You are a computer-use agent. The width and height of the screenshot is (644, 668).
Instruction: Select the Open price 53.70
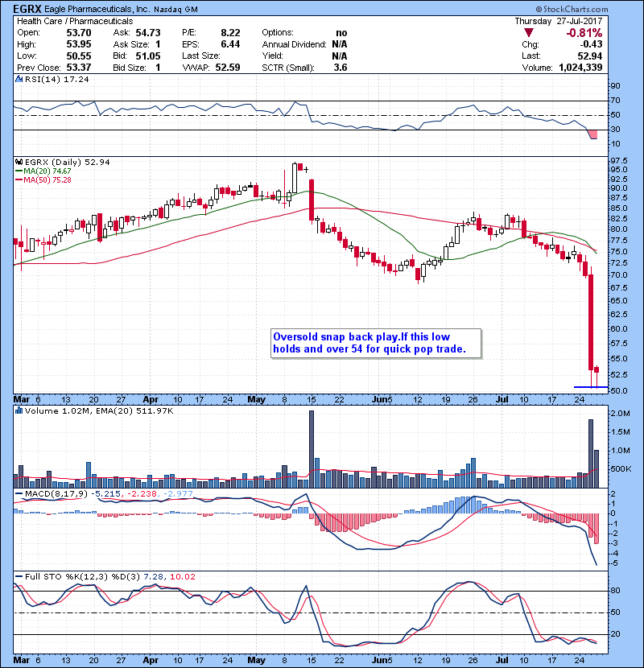tap(79, 33)
